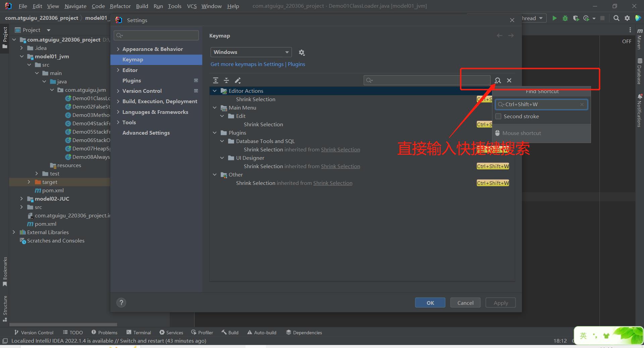Close the Settings dialog
This screenshot has width=644, height=348.
click(x=512, y=20)
